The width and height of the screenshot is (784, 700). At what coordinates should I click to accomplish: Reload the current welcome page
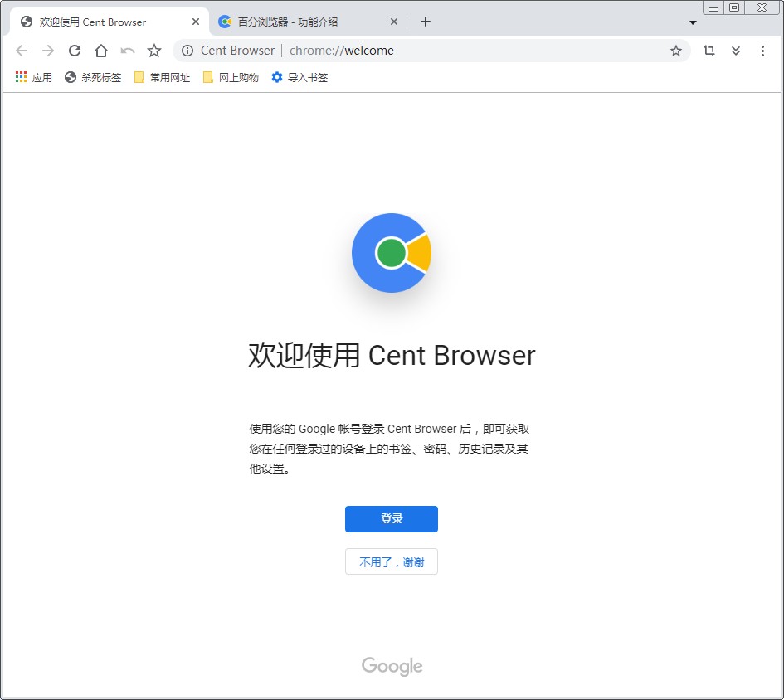pos(75,51)
